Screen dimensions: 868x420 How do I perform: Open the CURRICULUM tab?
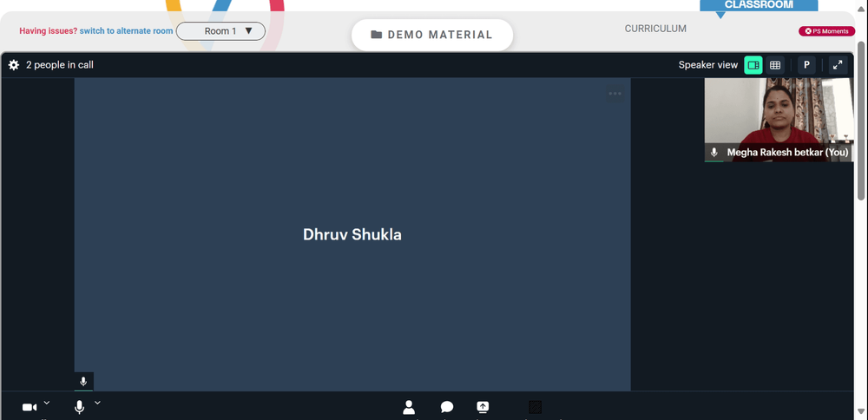(655, 29)
